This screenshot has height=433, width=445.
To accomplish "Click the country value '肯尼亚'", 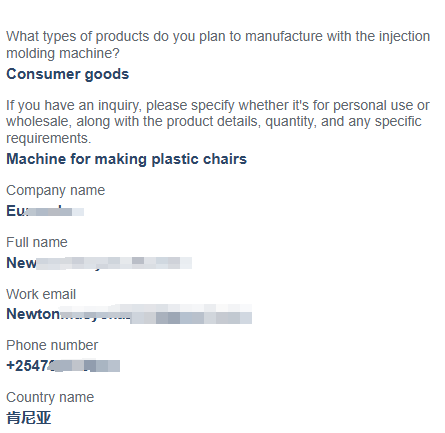I will 29,418.
